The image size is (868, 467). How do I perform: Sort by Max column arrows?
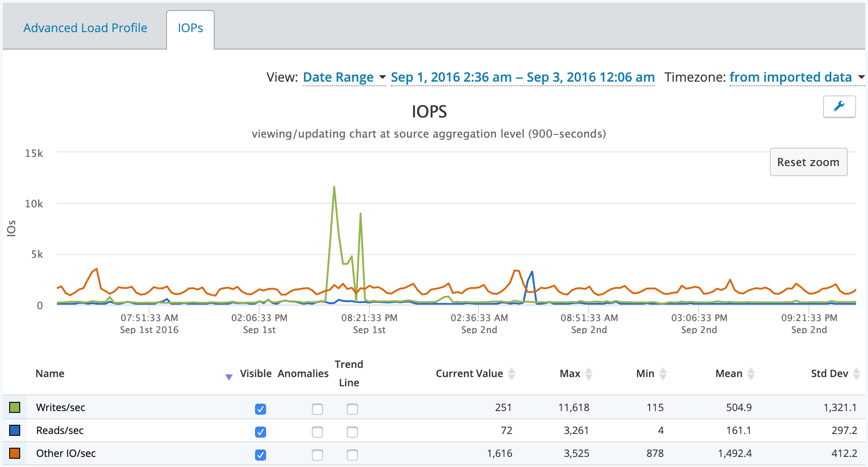589,374
